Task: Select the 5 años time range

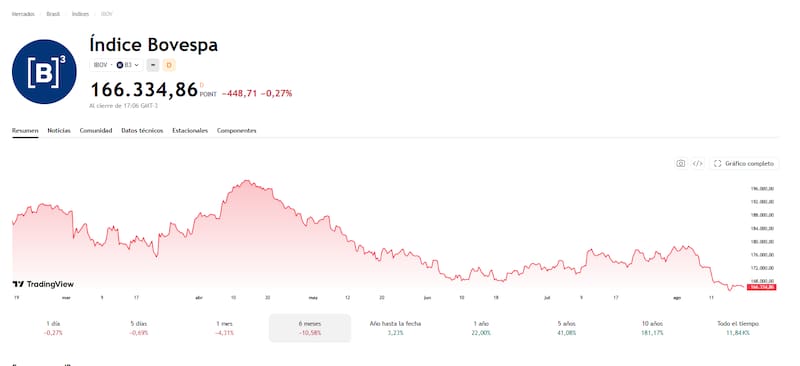Action: pyautogui.click(x=567, y=328)
